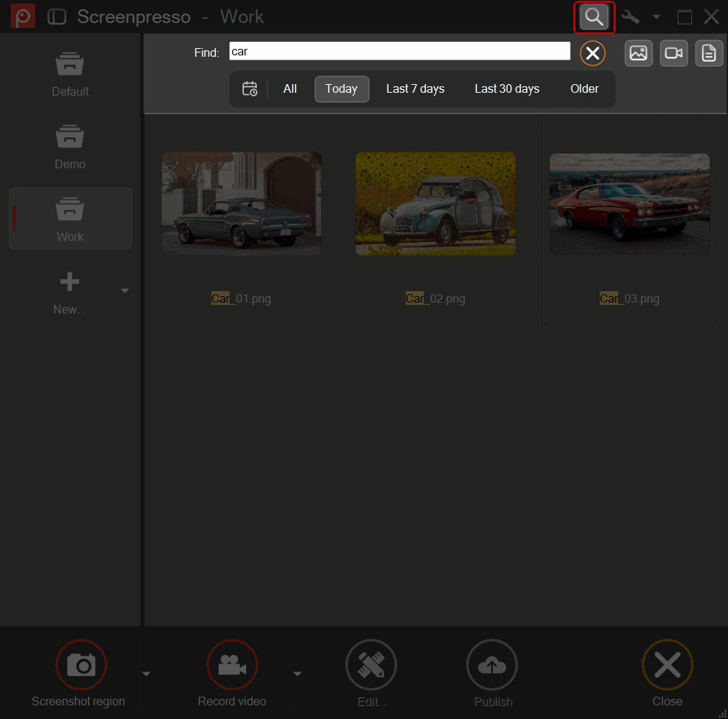The image size is (728, 719).
Task: Select the Last 7 days filter
Action: pyautogui.click(x=415, y=88)
